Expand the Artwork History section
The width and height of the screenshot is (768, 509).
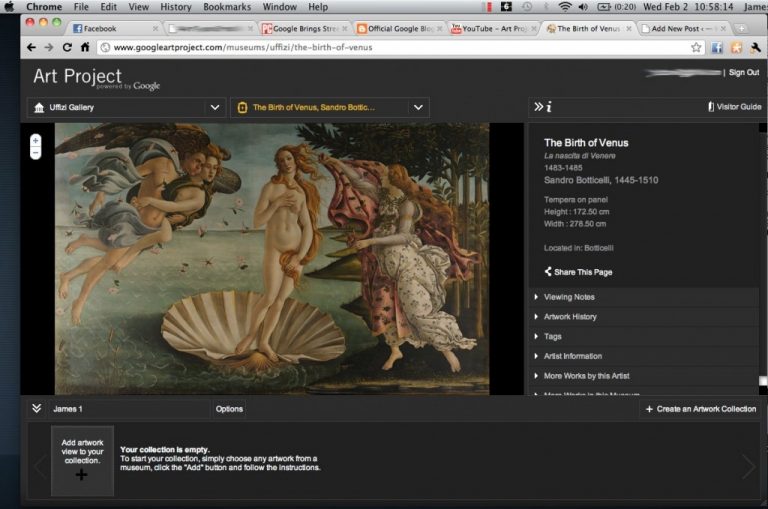tap(644, 316)
